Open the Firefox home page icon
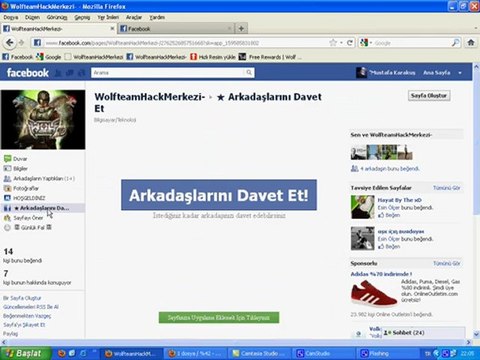Image resolution: width=480 pixels, height=360 pixels. tap(471, 43)
